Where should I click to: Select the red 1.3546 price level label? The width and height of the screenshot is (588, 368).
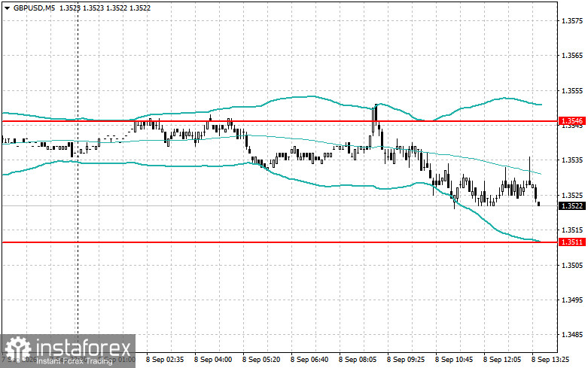click(x=572, y=120)
